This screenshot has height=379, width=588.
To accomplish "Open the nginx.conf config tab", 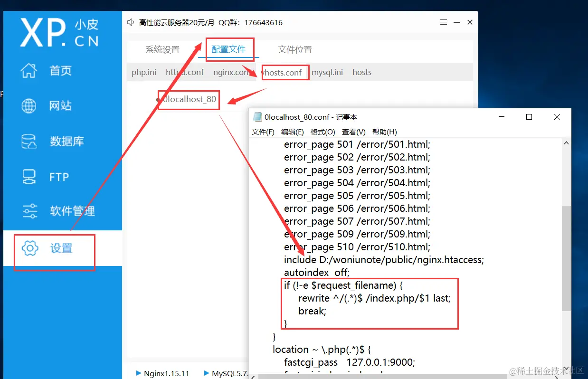I will tap(232, 72).
